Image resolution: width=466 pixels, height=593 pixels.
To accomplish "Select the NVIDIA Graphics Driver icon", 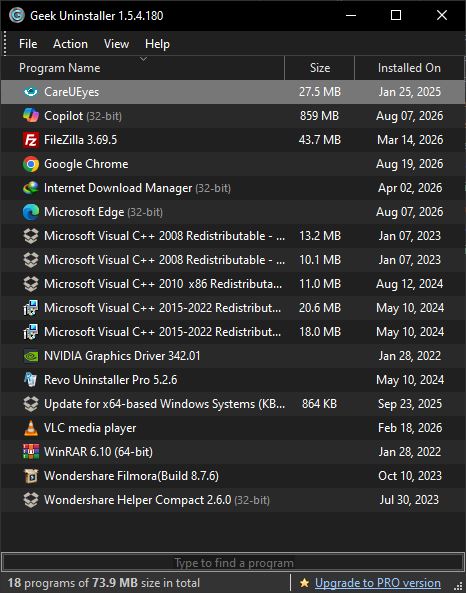I will [x=31, y=356].
